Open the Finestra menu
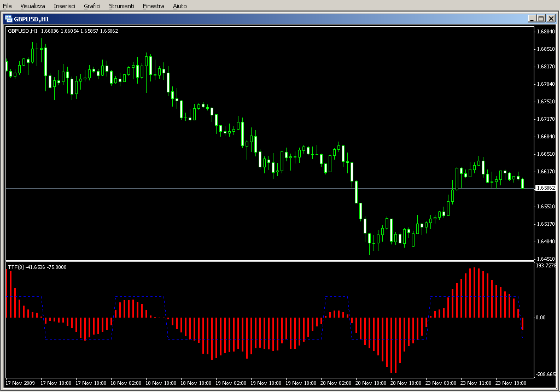Screen dimensions: 560x392 [153, 6]
